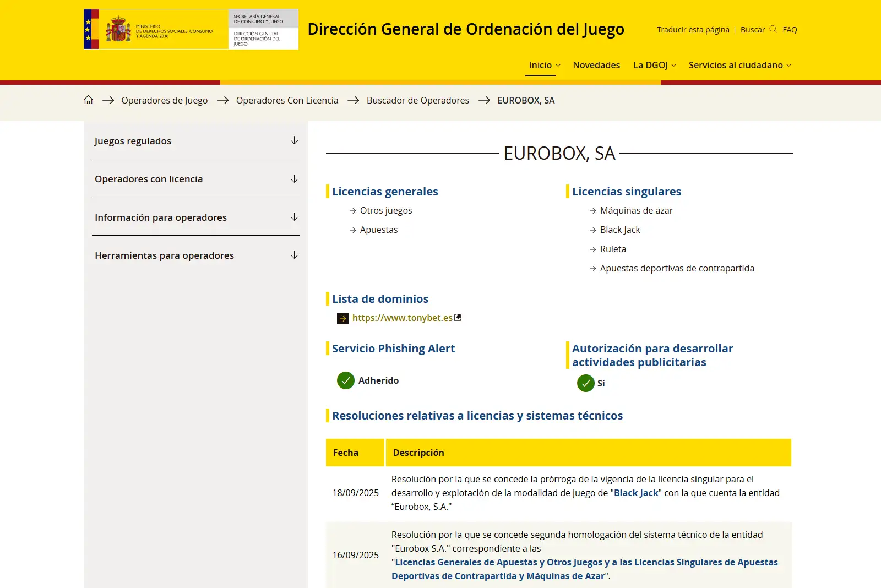The height and width of the screenshot is (588, 881).
Task: Click the home icon in the breadcrumb
Action: tap(88, 100)
